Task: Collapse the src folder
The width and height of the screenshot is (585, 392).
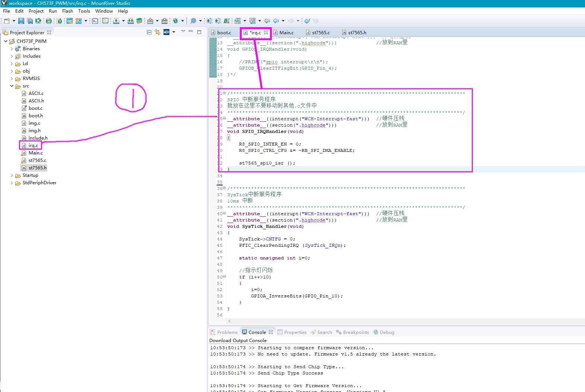Action: (12, 86)
